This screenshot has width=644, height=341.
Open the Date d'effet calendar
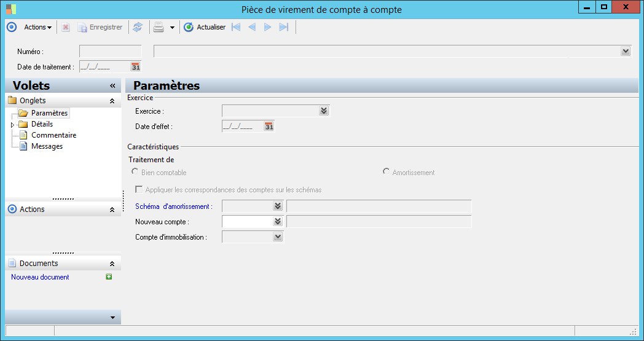[269, 127]
